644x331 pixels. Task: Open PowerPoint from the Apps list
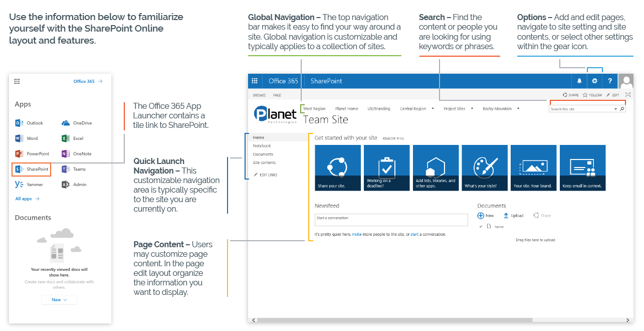(32, 154)
